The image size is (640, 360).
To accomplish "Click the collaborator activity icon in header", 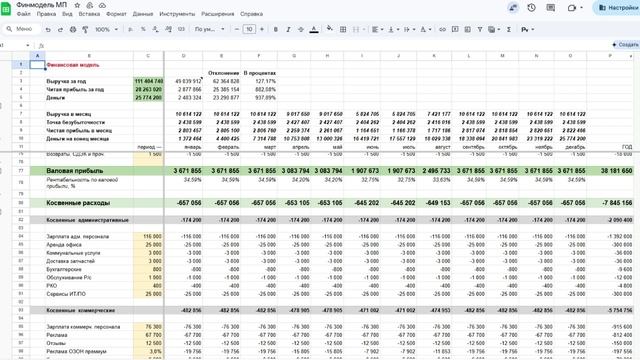I will click(513, 8).
